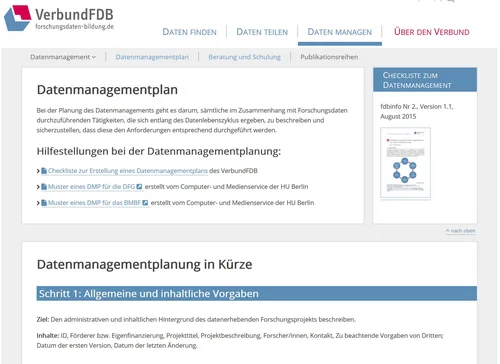Screen dimensions: 500x364
Task: Click document icon before BMBF DMP link
Action: [44, 203]
